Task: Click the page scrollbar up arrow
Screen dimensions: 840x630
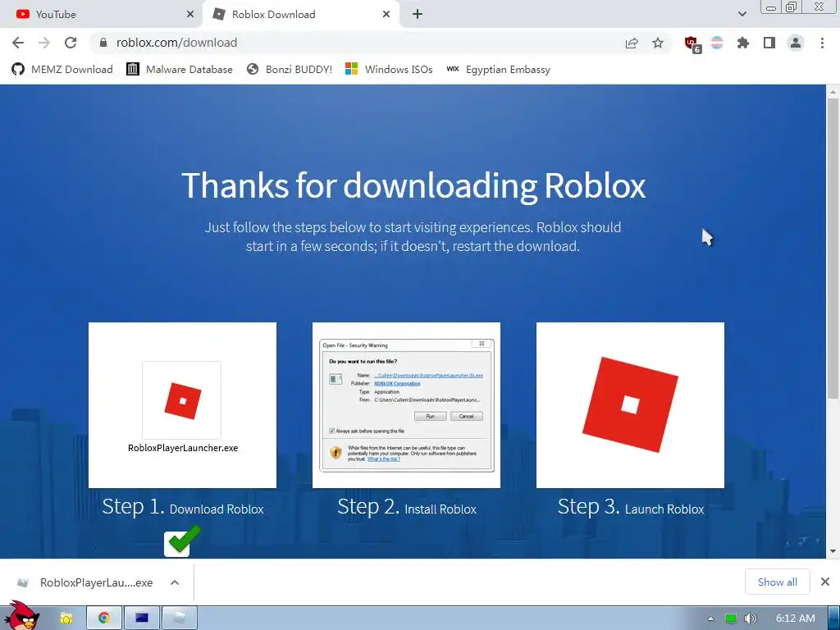Action: tap(833, 92)
